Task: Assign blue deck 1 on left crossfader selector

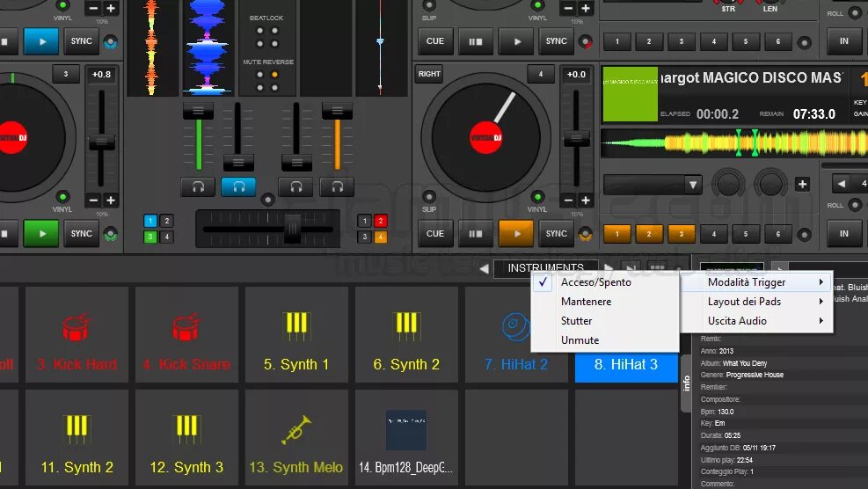Action: coord(150,221)
